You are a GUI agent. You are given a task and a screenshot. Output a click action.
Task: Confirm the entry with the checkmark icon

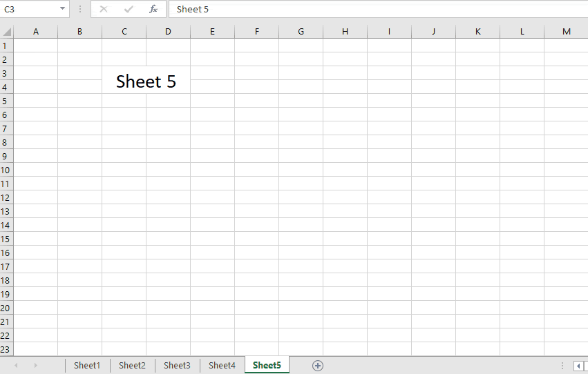(129, 9)
